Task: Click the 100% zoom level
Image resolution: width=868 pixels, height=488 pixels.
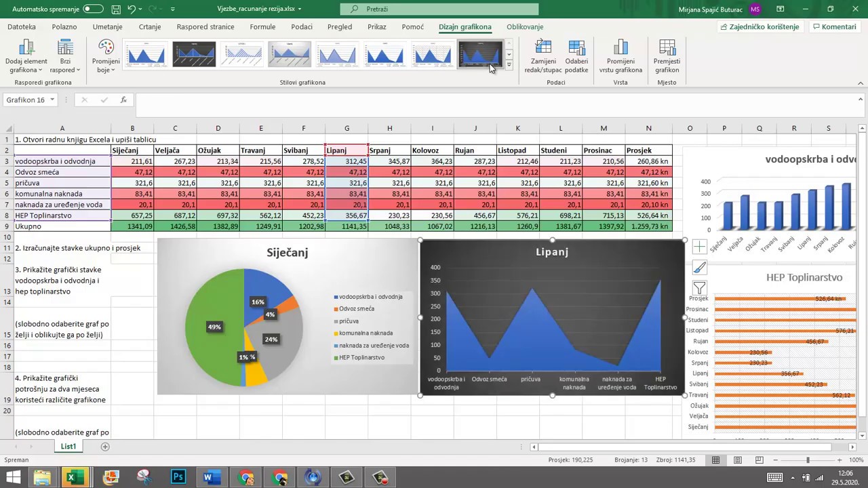Action: (856, 460)
